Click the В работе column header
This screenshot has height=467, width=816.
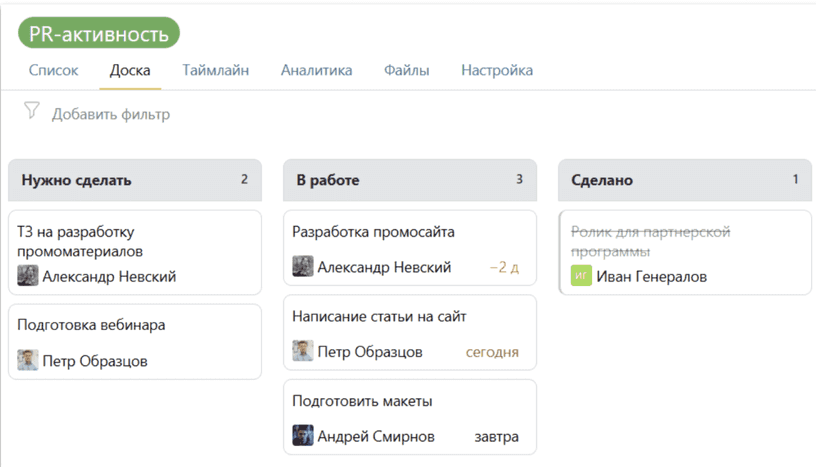click(328, 180)
